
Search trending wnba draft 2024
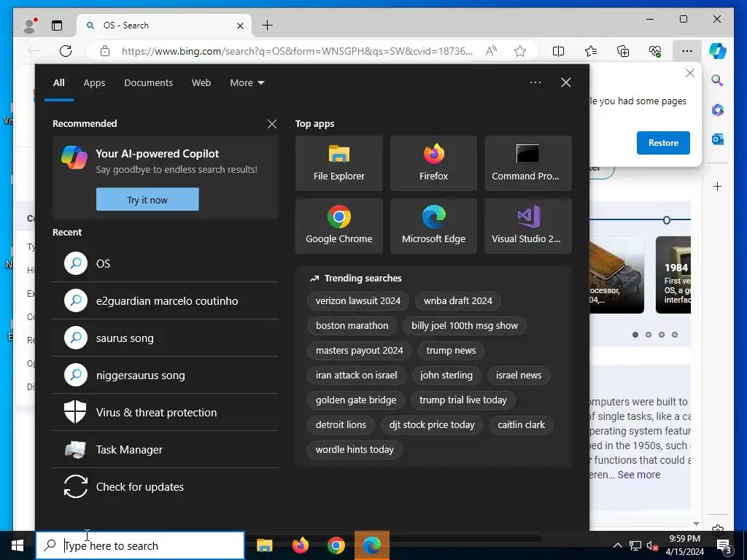pyautogui.click(x=458, y=301)
